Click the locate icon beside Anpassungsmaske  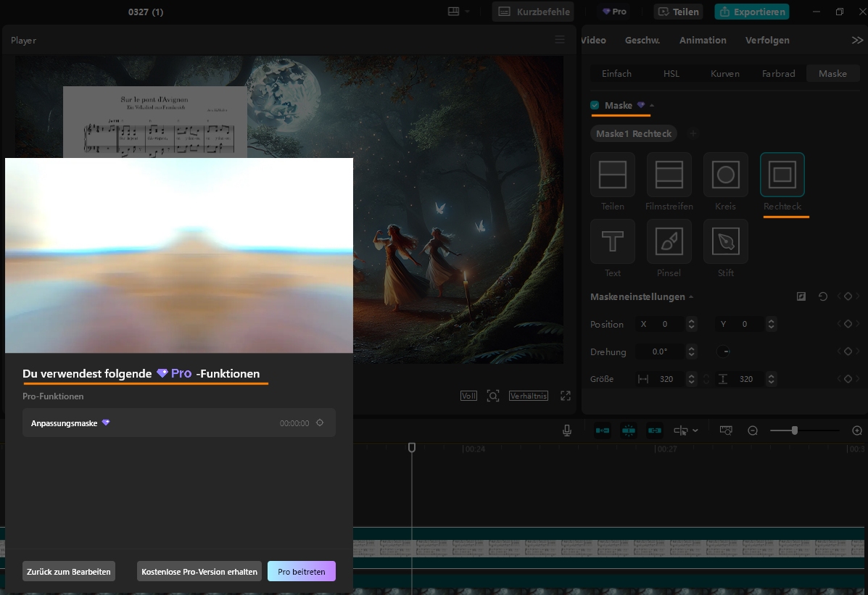tap(319, 423)
